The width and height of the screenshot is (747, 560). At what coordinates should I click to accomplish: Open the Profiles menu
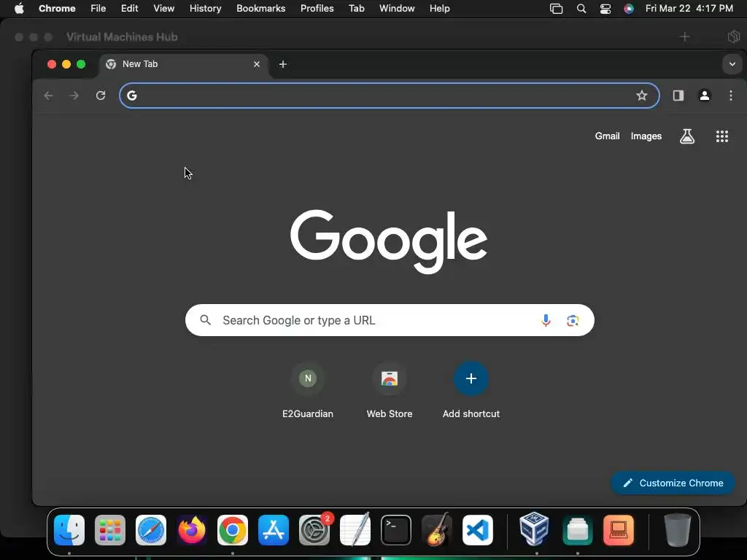(317, 9)
